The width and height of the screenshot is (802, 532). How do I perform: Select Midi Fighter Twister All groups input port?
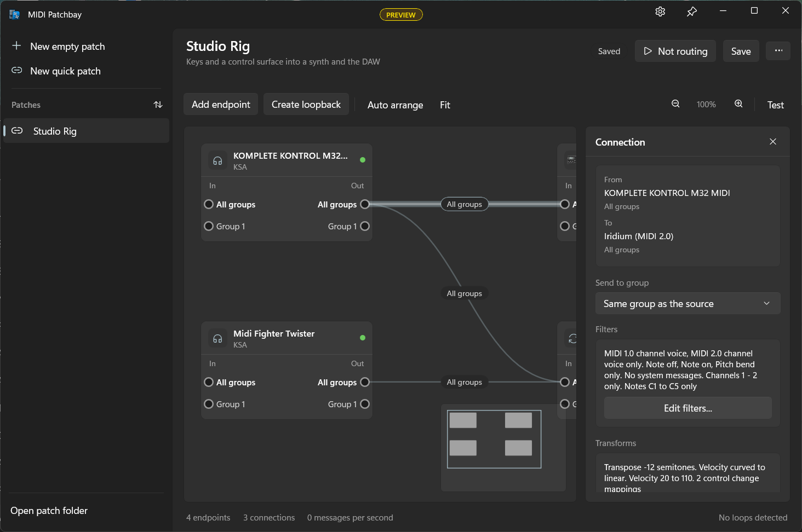coord(209,382)
